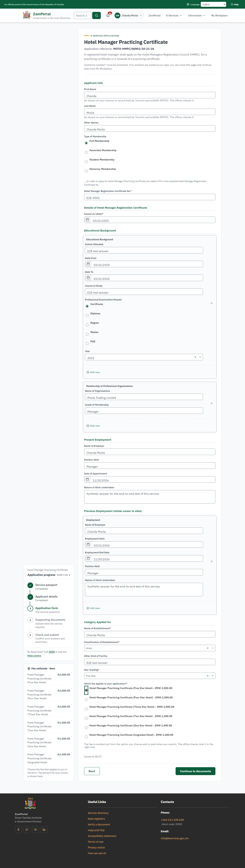245x868 pixels.
Task: Choose the PhD examination option
Action: [x=87, y=344]
